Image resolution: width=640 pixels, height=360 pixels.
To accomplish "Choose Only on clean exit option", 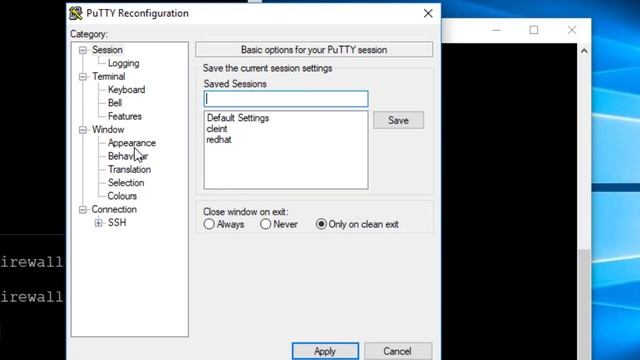I will tap(357, 224).
